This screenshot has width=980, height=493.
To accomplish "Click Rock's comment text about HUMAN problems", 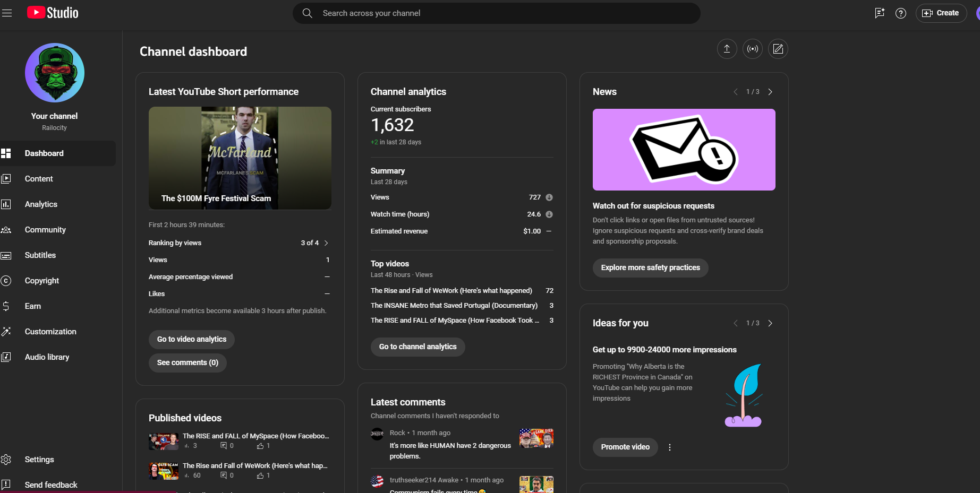I will [450, 451].
